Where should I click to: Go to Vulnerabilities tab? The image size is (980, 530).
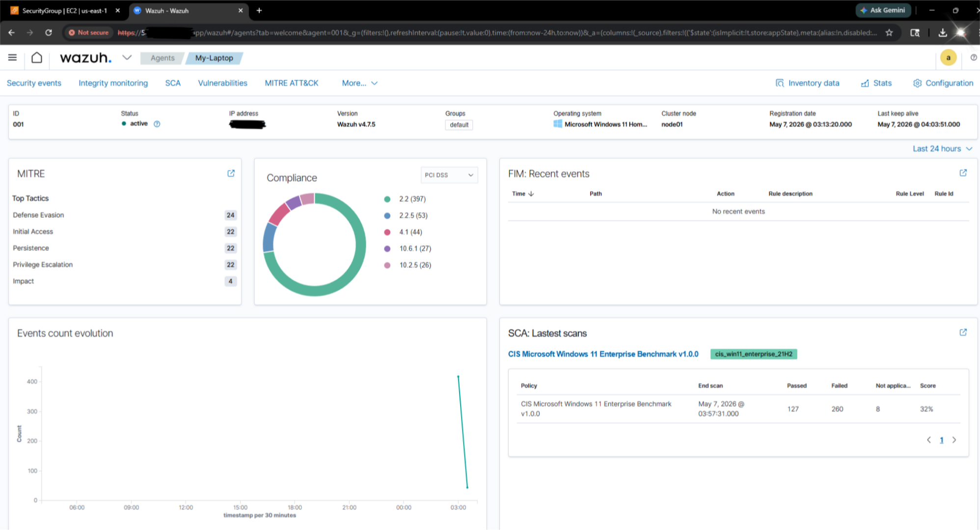pos(222,83)
